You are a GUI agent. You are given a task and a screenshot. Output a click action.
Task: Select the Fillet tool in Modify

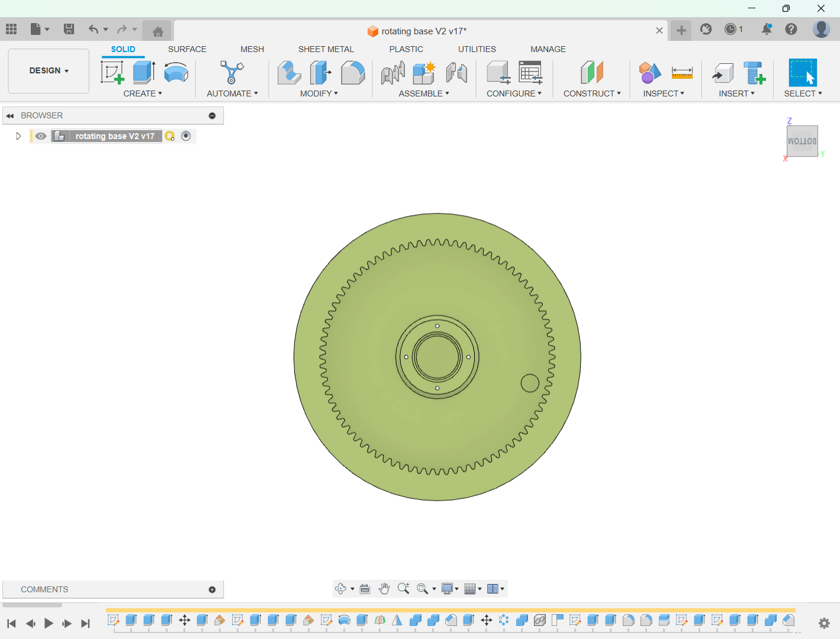pyautogui.click(x=353, y=73)
